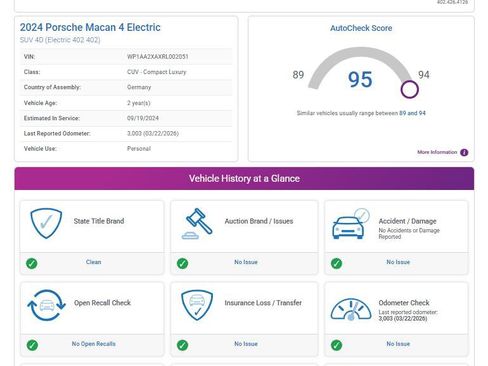This screenshot has width=488, height=366.
Task: Click the 2024 Porsche Macan 4 Electric title
Action: coord(90,27)
